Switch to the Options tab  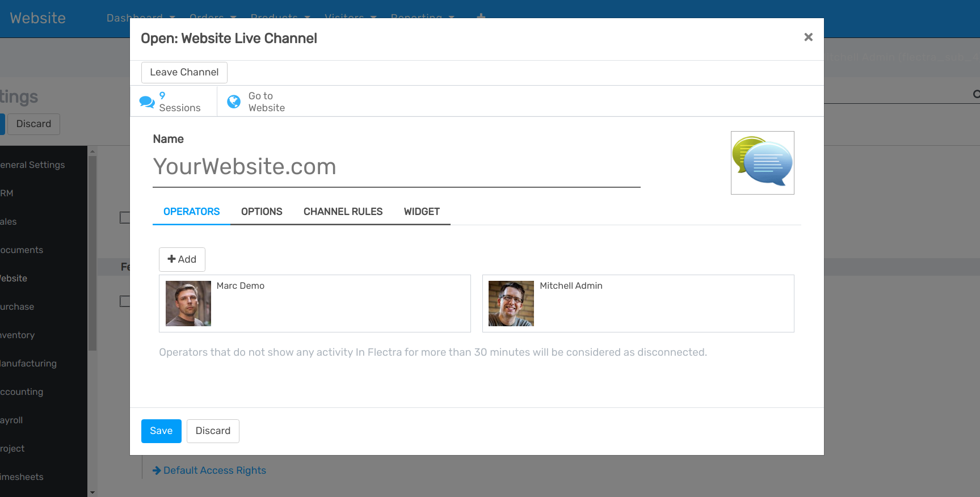click(262, 212)
